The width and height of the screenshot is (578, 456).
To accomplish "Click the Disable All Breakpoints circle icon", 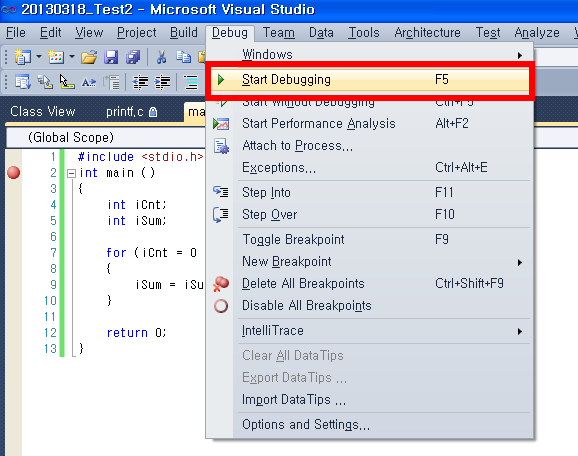I will tap(221, 306).
